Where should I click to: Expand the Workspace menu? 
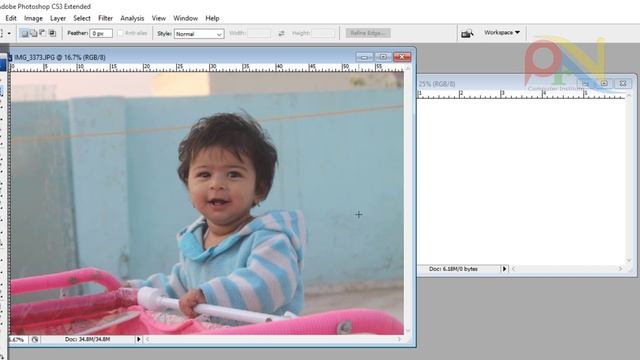[x=502, y=32]
